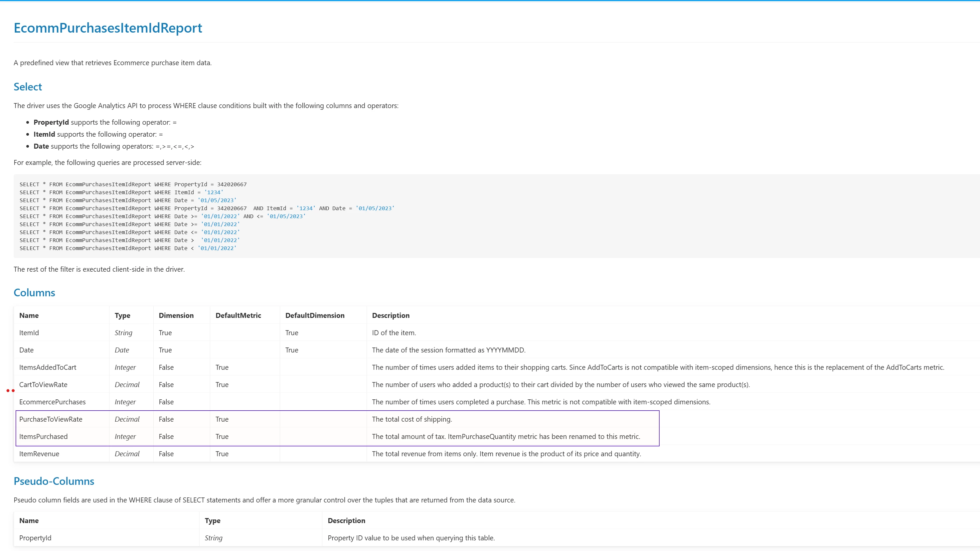Viewport: 980px width, 551px height.
Task: Click bold PropertyId in the bullet list
Action: tap(51, 122)
